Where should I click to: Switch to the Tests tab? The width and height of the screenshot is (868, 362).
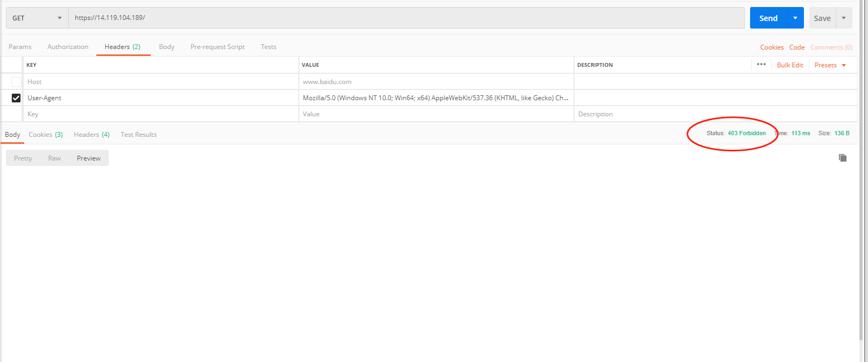pos(268,47)
